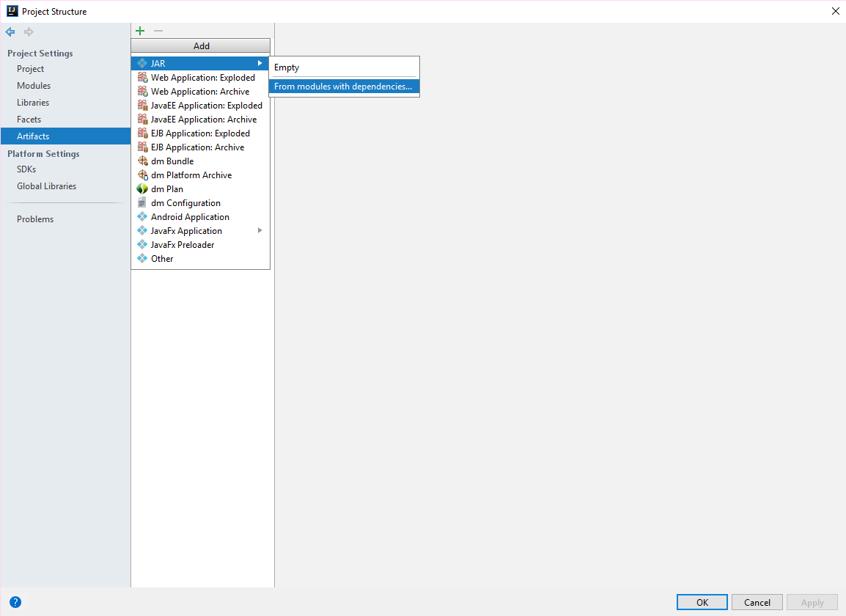
Task: Open Modules settings page
Action: 65,85
